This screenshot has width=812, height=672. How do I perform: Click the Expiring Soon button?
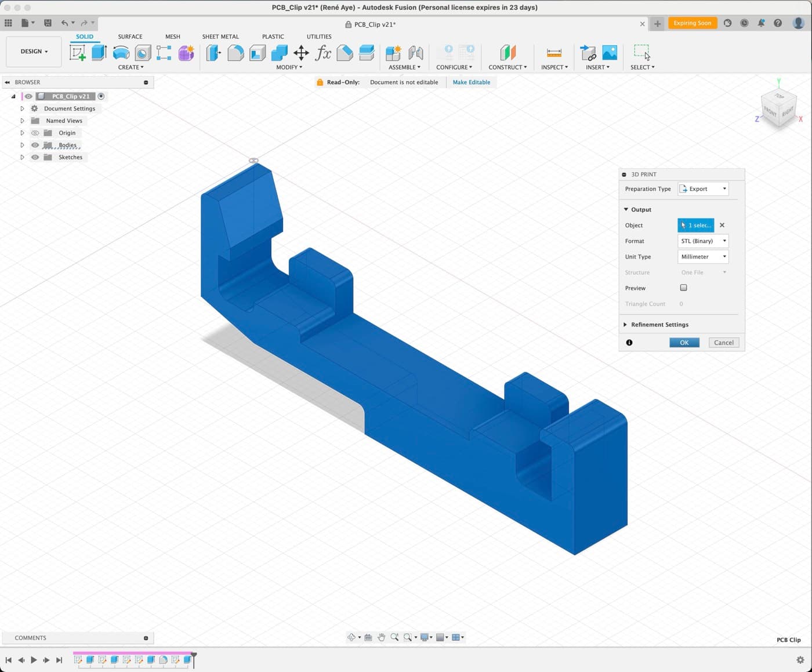pyautogui.click(x=693, y=23)
